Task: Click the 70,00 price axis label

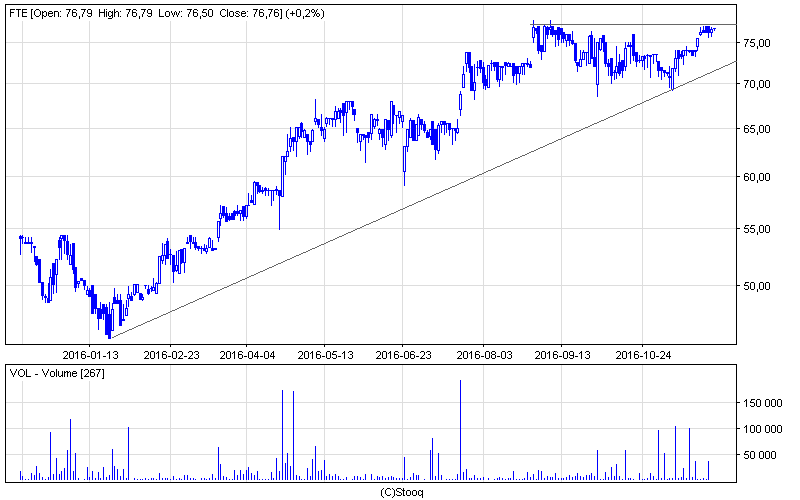Action: coord(757,84)
